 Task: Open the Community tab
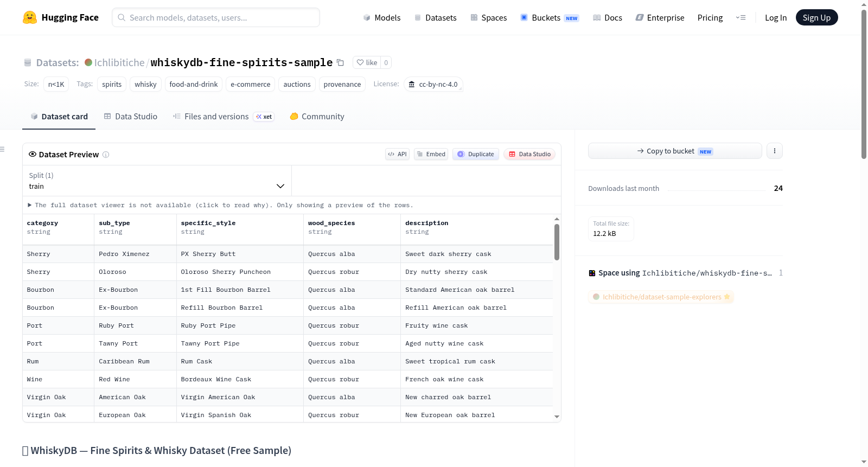pyautogui.click(x=317, y=116)
